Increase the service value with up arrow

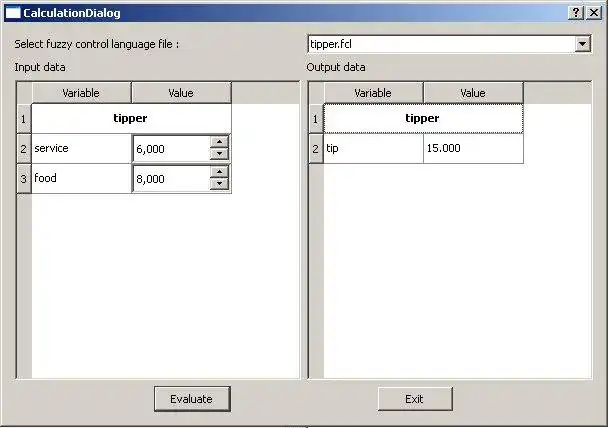[x=219, y=142]
